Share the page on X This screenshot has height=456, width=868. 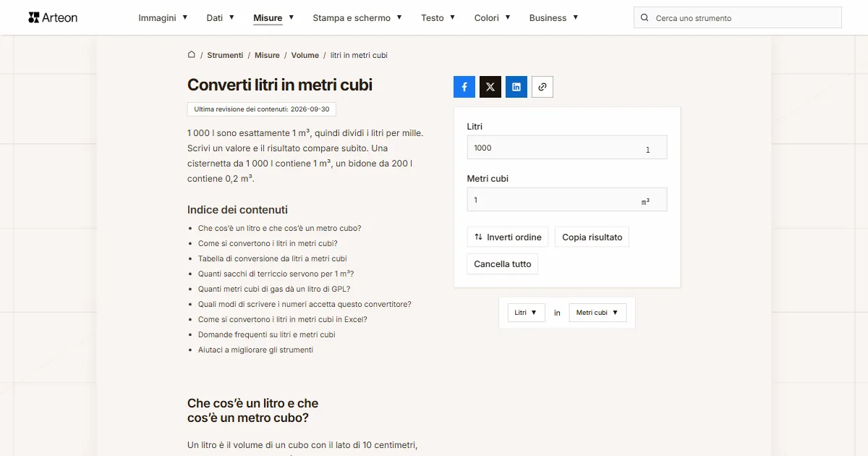point(490,87)
